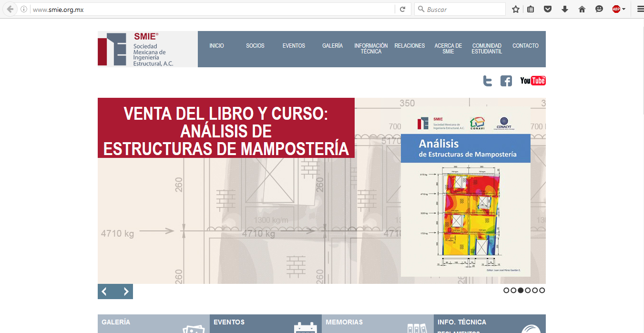This screenshot has height=333, width=644.
Task: Click the Buscar search field
Action: pyautogui.click(x=464, y=9)
